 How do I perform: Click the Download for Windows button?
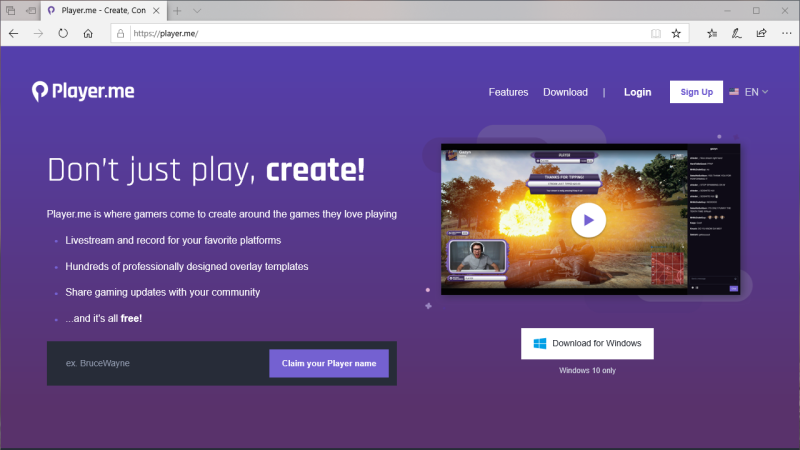click(587, 343)
